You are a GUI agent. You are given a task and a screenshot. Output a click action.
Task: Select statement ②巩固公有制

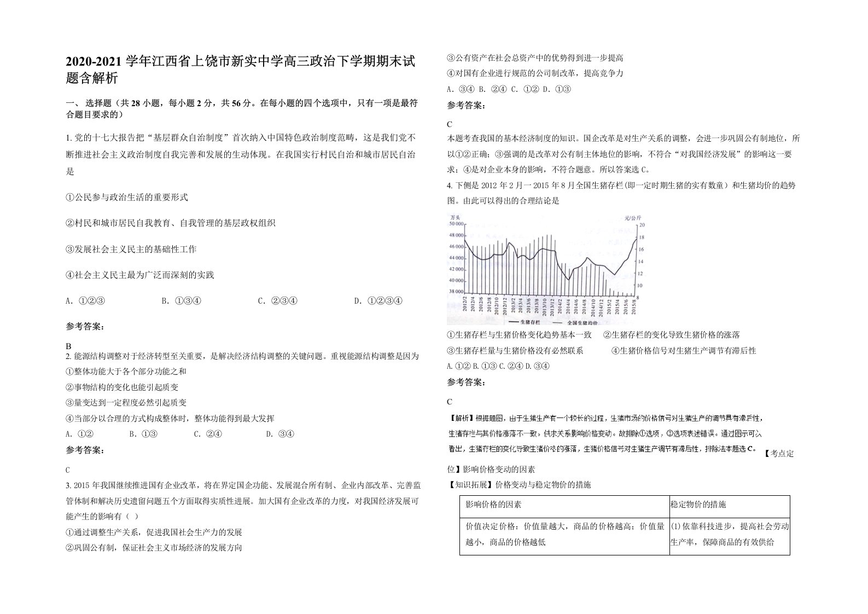pos(154,548)
